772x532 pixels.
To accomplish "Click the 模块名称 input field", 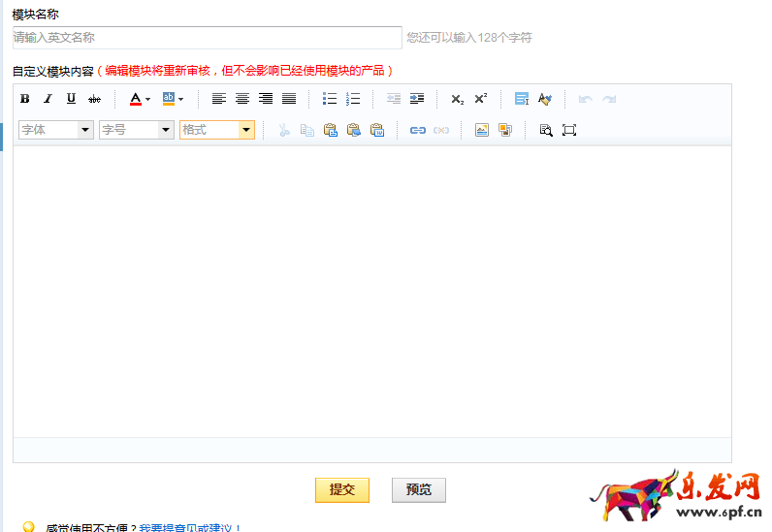I will click(x=208, y=38).
